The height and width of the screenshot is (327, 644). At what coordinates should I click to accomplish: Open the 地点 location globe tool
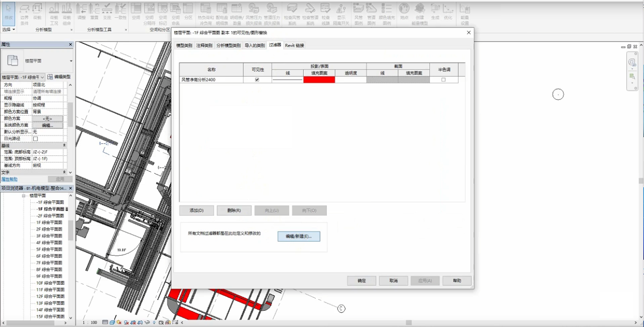pos(404,13)
